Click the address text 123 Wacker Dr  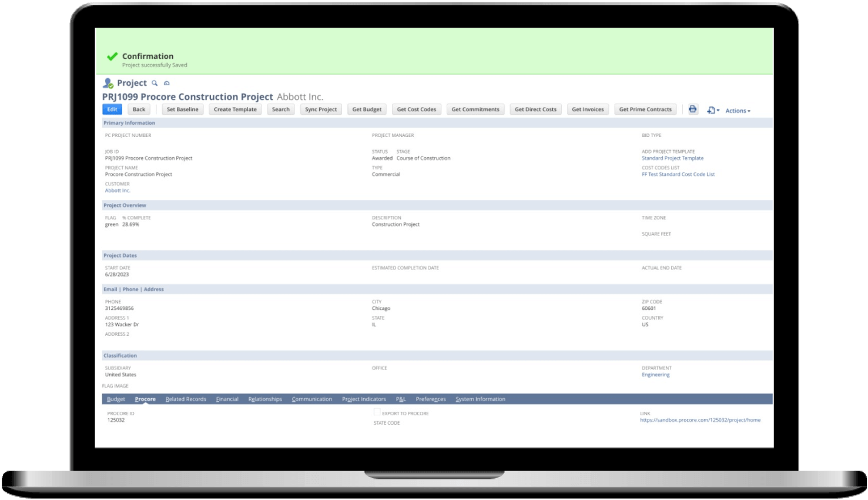coord(122,325)
